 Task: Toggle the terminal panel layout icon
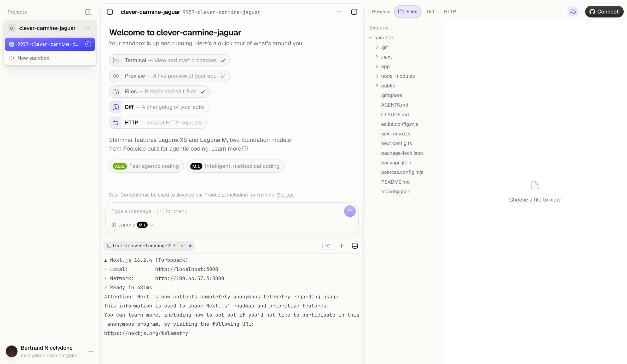355,246
